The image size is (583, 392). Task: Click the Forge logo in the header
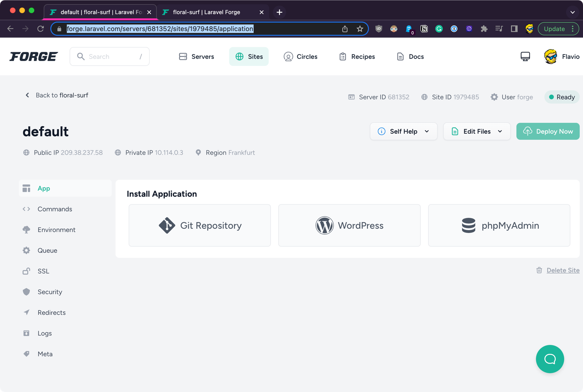tap(33, 57)
